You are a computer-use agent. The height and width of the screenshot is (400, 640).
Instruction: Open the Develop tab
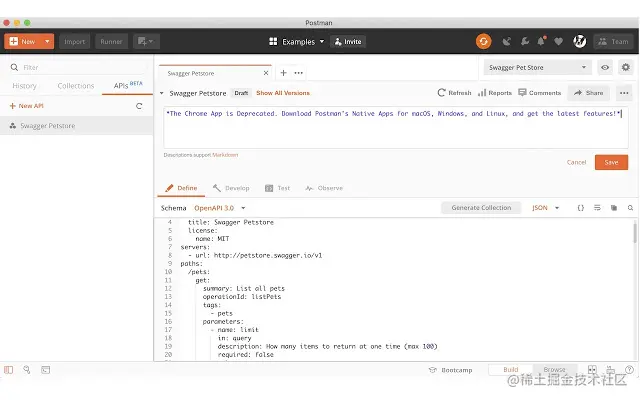(x=231, y=188)
